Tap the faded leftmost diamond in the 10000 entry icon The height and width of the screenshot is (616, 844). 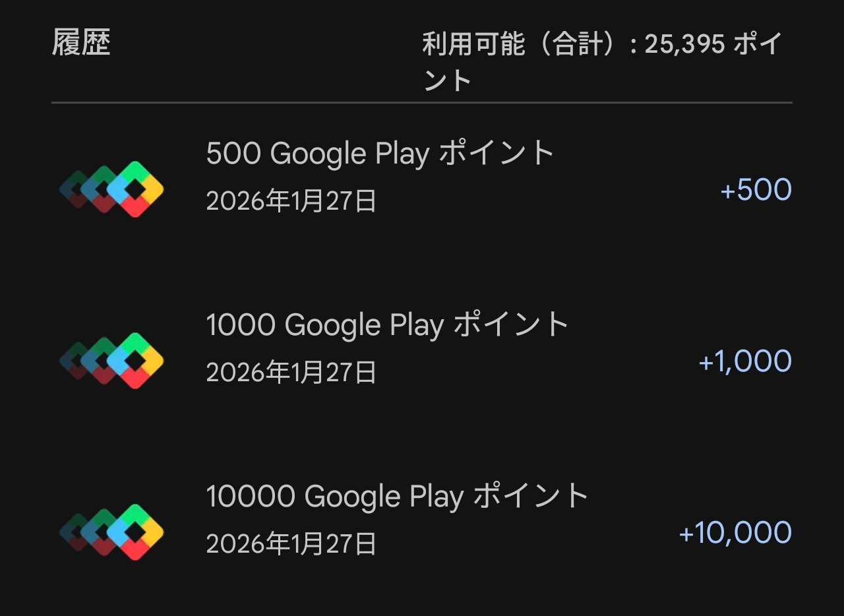click(x=76, y=532)
